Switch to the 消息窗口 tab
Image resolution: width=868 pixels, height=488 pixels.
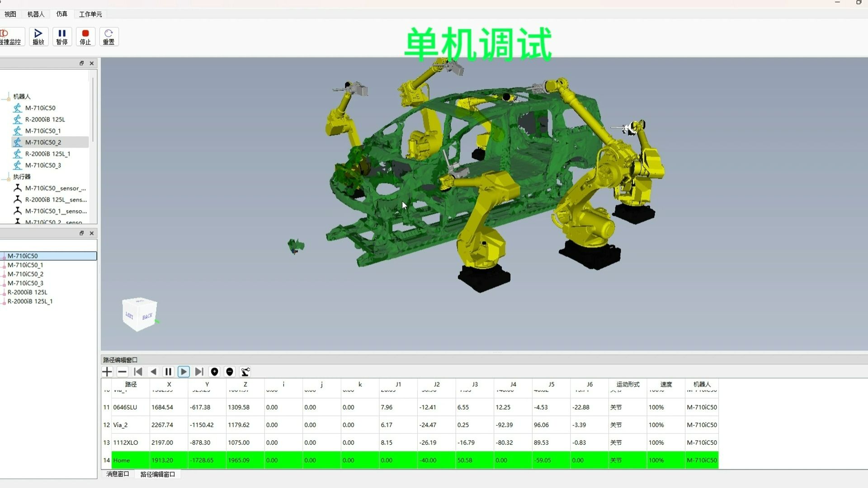tap(118, 474)
